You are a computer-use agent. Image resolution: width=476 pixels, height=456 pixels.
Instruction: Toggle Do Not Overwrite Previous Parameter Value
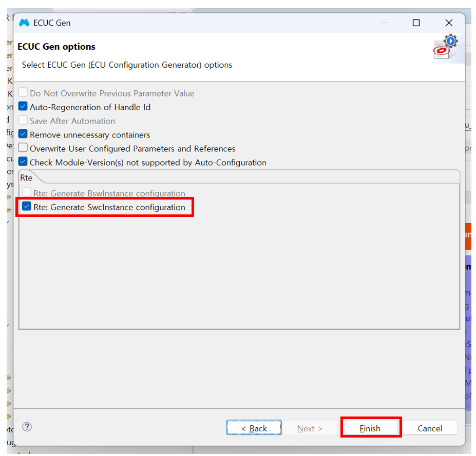23,93
